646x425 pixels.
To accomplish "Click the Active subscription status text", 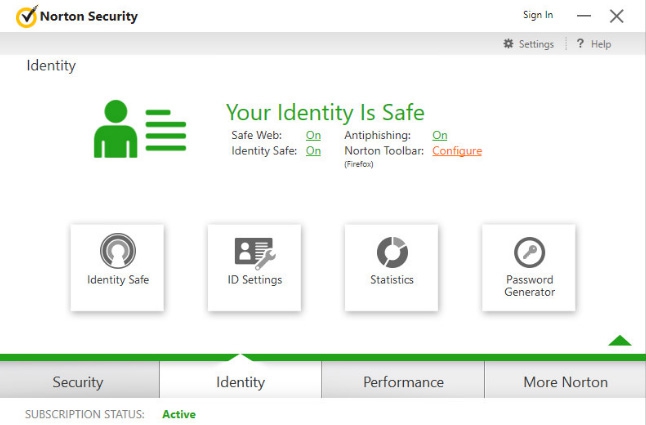I will tap(179, 414).
